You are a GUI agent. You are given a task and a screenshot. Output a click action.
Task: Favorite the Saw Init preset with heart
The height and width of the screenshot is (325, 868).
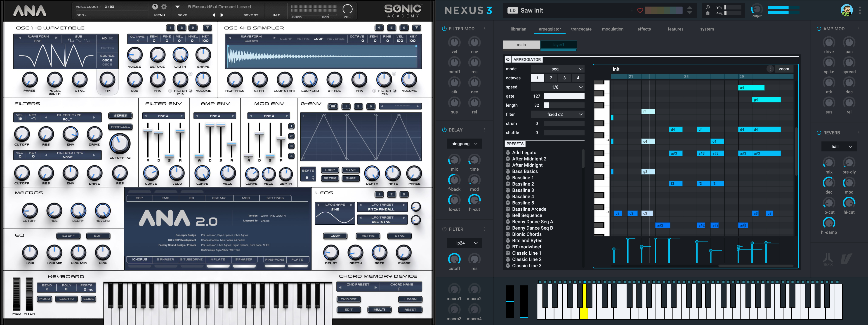coord(640,10)
